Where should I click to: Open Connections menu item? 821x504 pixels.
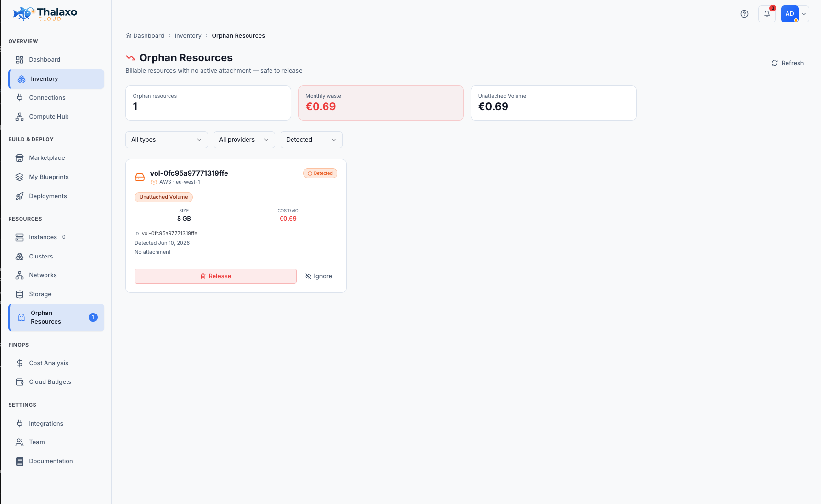pyautogui.click(x=56, y=98)
